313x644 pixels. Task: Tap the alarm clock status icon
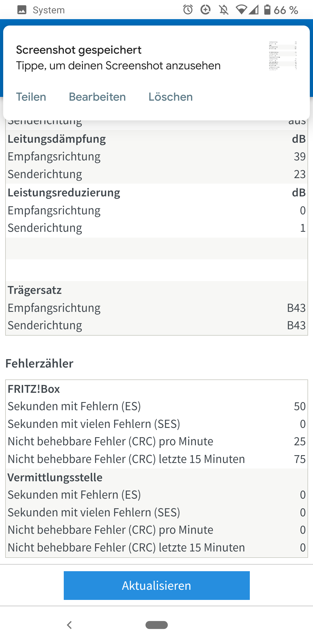pos(188,10)
